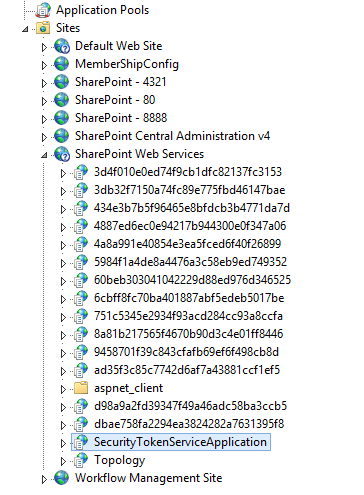Expand the dbae758fa2294ea3824282a7631395f8 node
Image resolution: width=364 pixels, height=495 pixels.
pos(63,425)
